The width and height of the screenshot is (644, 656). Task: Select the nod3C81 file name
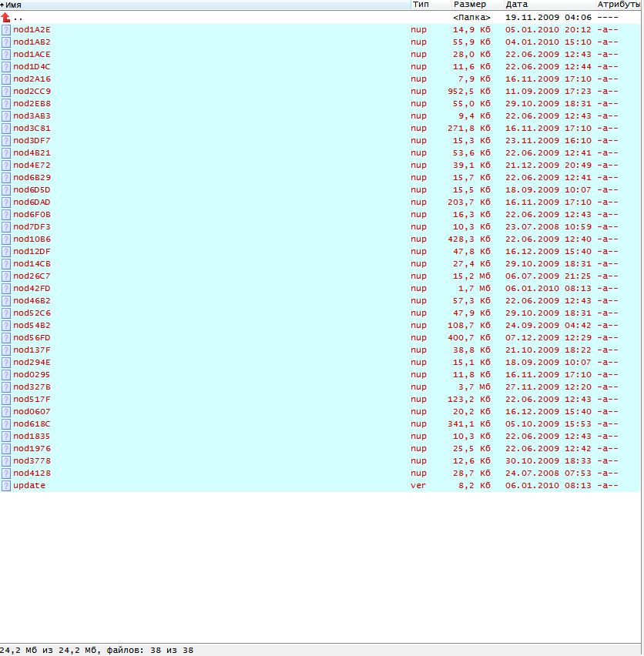pyautogui.click(x=32, y=129)
